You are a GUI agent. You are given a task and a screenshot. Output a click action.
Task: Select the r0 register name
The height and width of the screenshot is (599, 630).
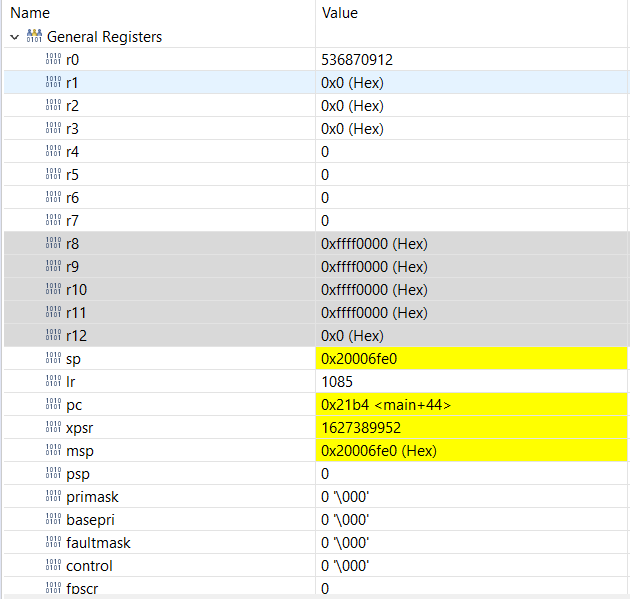click(73, 60)
